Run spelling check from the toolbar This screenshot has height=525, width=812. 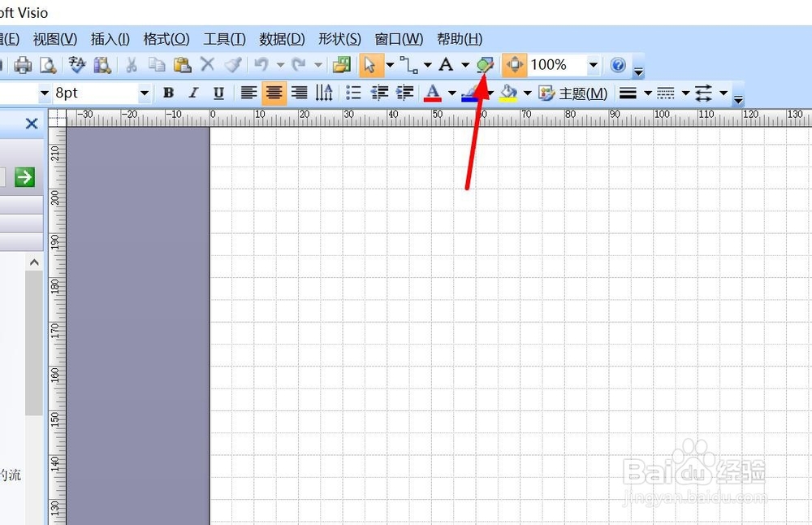tap(76, 65)
